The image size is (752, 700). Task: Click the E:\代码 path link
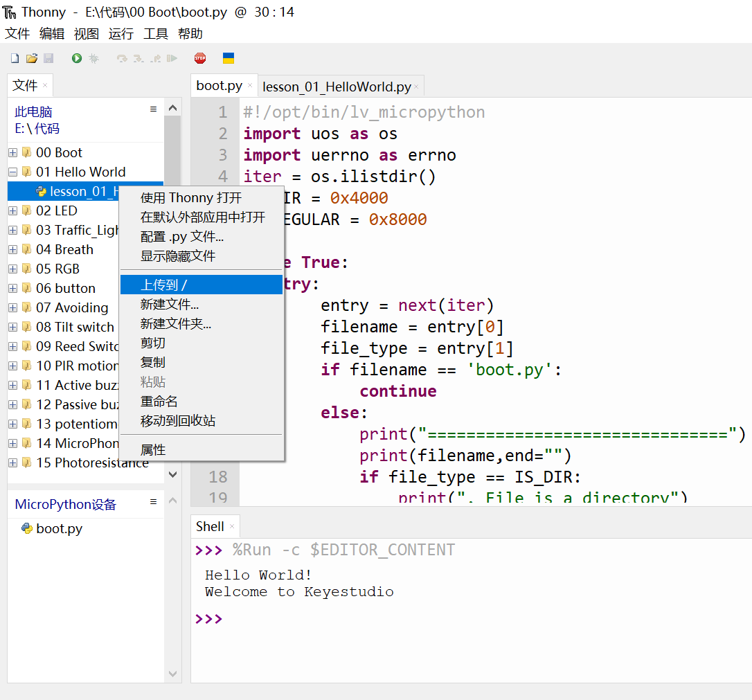[37, 129]
